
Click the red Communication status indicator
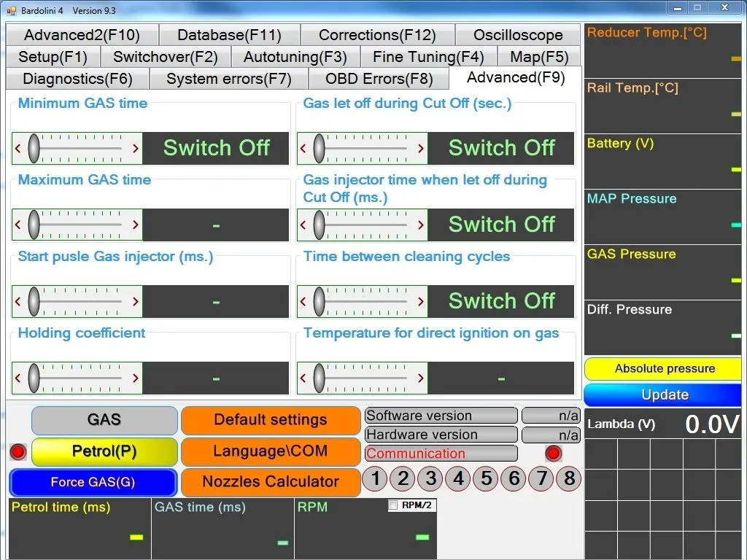pos(554,453)
